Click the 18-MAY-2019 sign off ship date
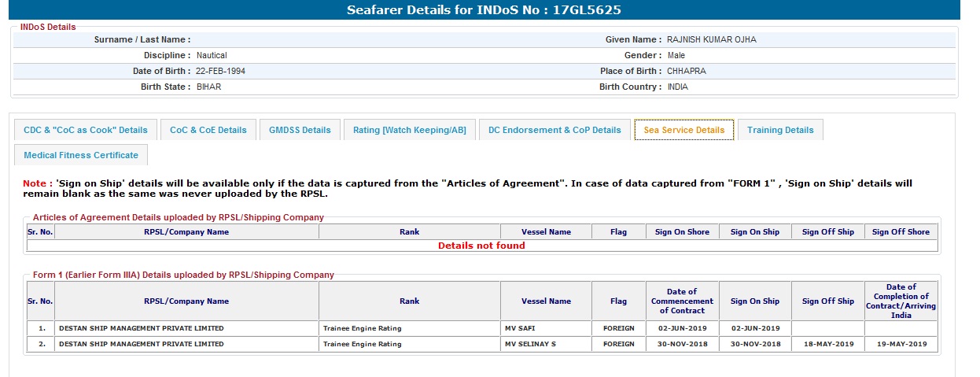Image resolution: width=980 pixels, height=377 pixels. point(827,344)
